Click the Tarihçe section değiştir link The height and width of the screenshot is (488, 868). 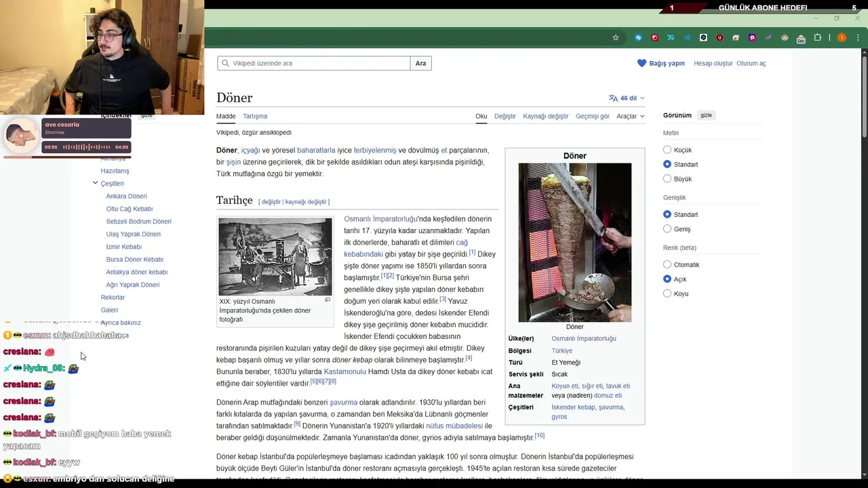271,201
